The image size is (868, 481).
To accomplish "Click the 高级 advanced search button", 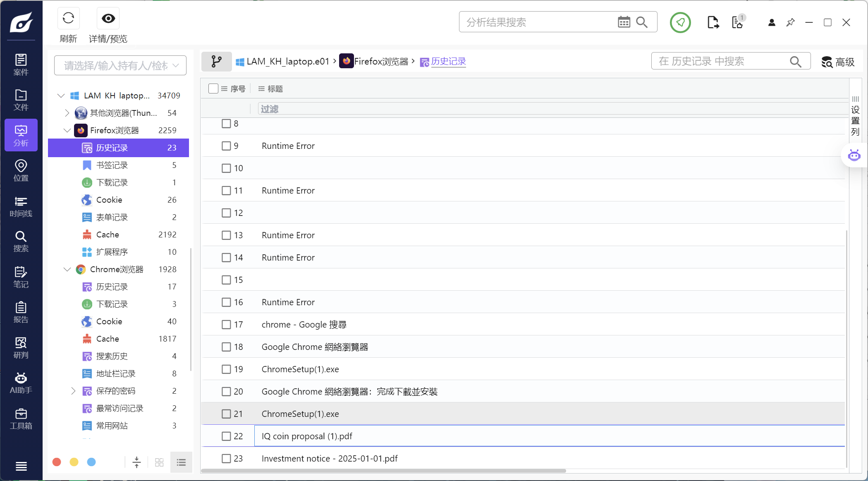I will click(838, 62).
